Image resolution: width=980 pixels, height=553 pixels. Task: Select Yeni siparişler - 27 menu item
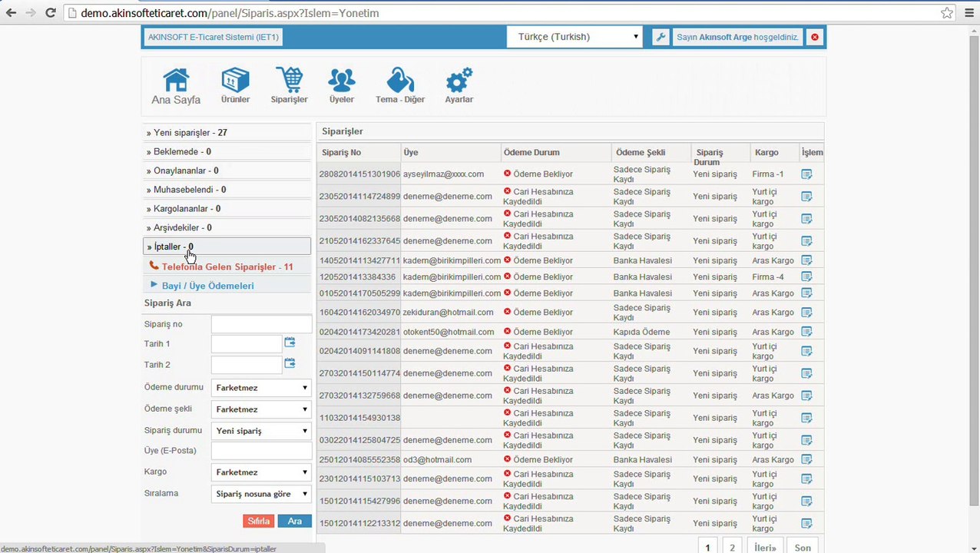pos(227,133)
